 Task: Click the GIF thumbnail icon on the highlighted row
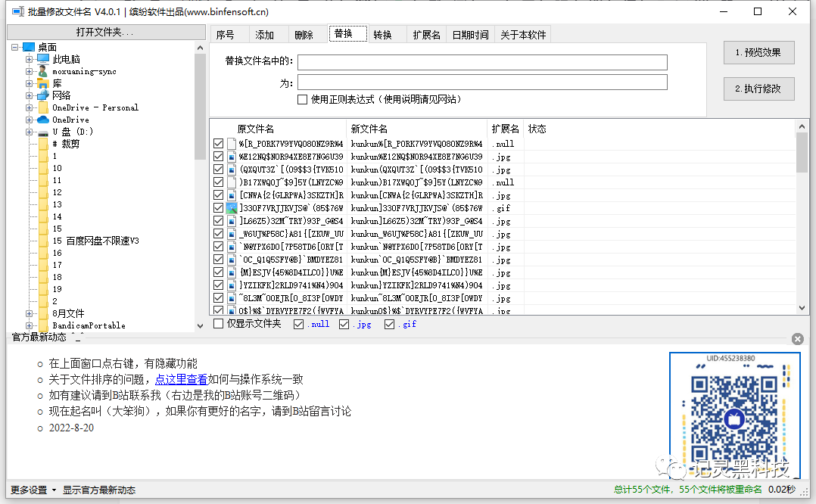[230, 207]
